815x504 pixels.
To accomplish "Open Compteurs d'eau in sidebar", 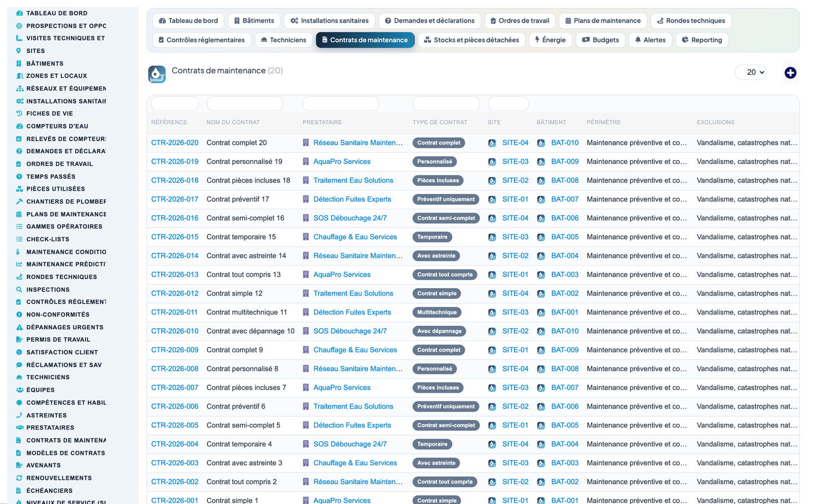I will (57, 126).
